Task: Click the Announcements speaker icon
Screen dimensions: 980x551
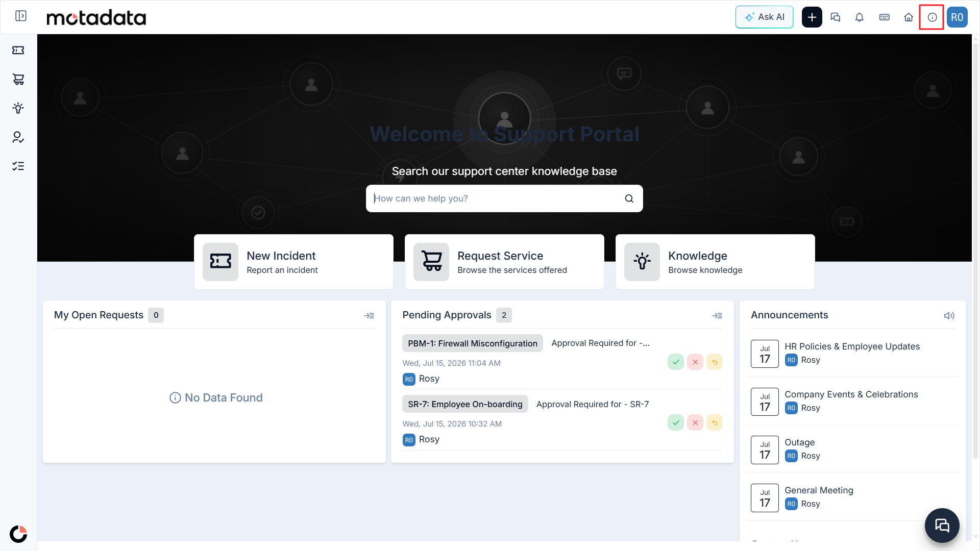Action: (949, 316)
